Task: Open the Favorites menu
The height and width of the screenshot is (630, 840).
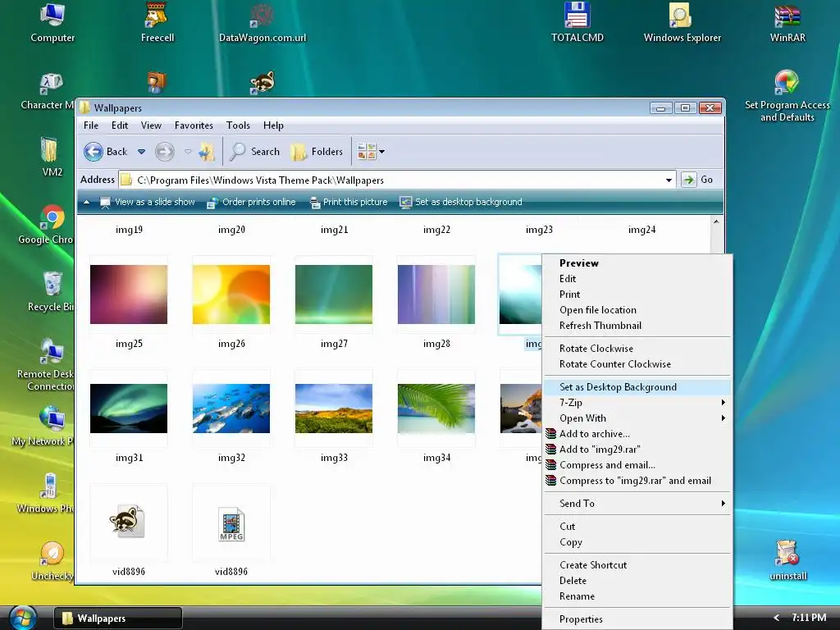Action: click(x=194, y=126)
